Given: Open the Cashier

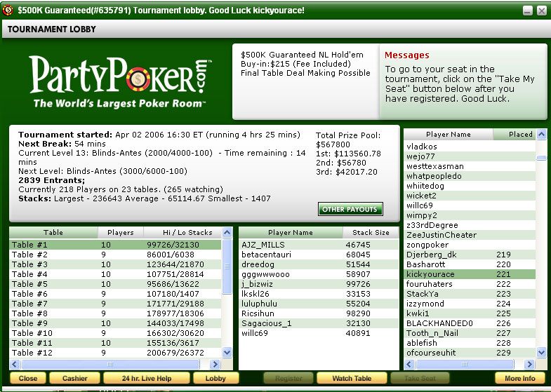Looking at the screenshot, I should tap(75, 378).
